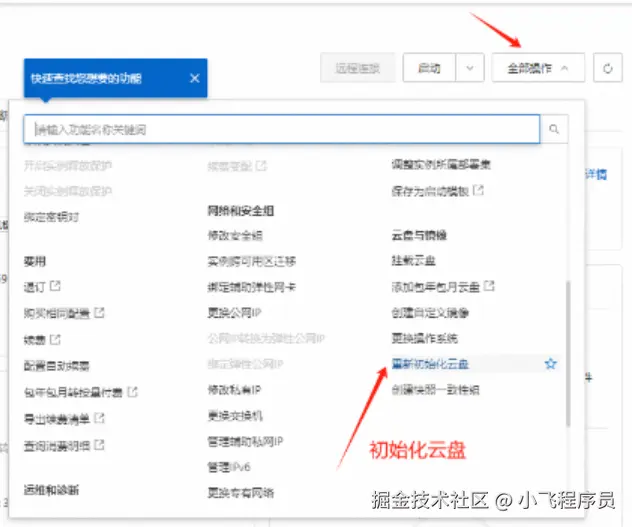
Task: Open 绑定密钥对
Action: click(x=51, y=217)
